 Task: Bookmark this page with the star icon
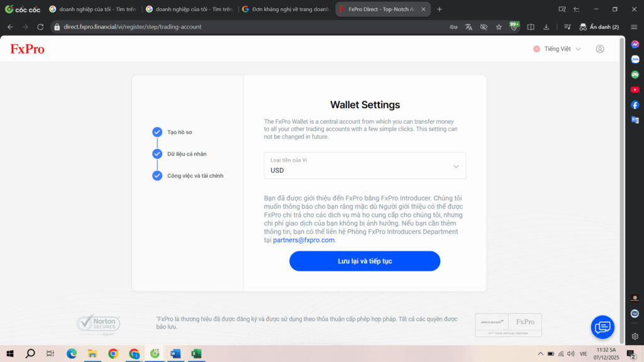(499, 27)
